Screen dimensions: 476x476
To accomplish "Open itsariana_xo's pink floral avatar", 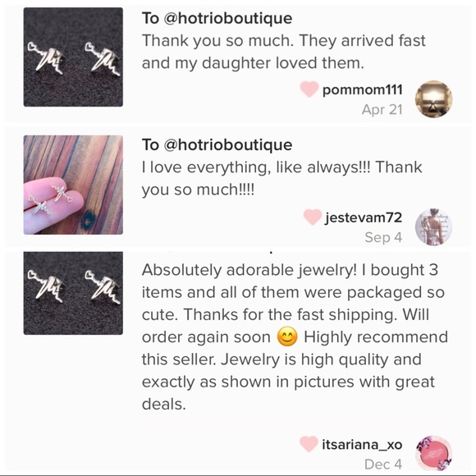I will [x=433, y=454].
